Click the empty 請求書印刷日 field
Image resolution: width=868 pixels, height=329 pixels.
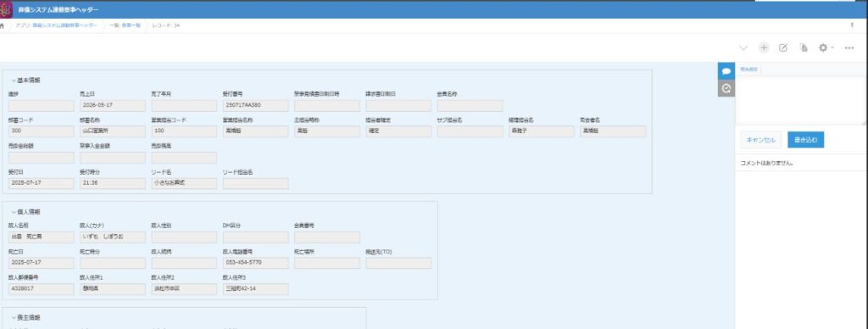398,106
